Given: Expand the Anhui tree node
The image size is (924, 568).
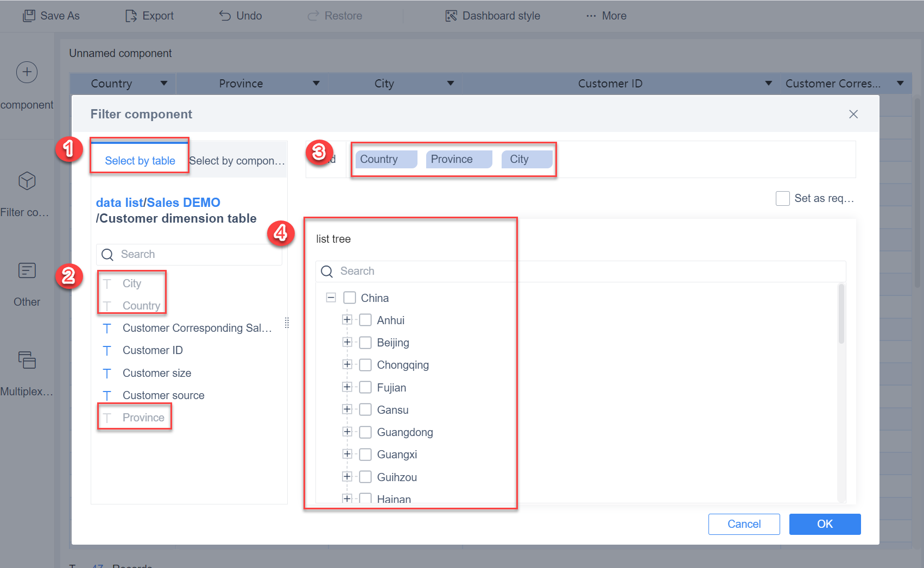Looking at the screenshot, I should tap(347, 320).
